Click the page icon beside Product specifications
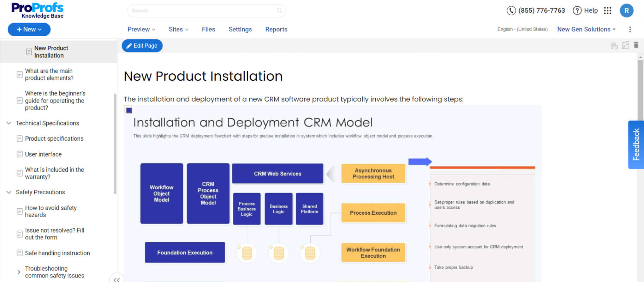The width and height of the screenshot is (644, 282). pyautogui.click(x=20, y=139)
